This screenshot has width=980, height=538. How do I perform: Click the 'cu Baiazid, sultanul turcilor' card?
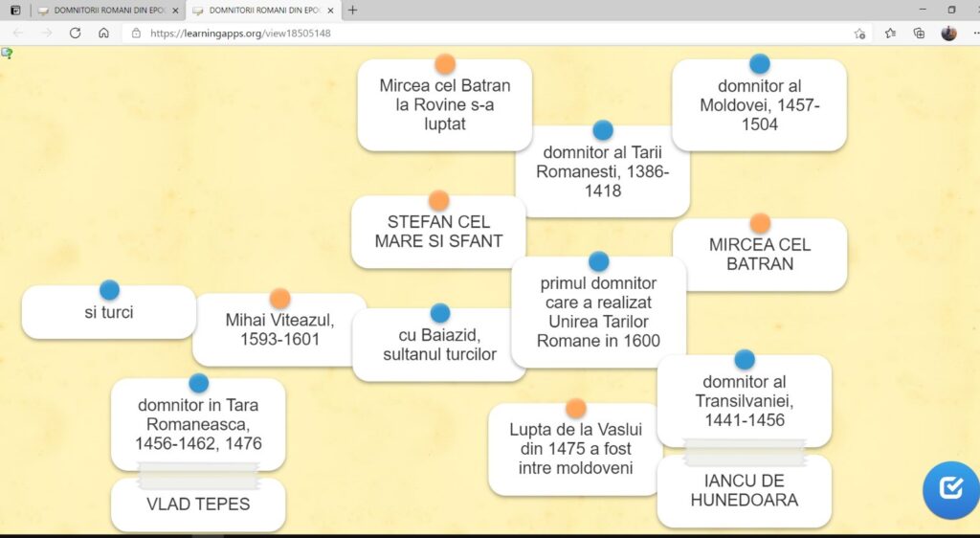(439, 346)
